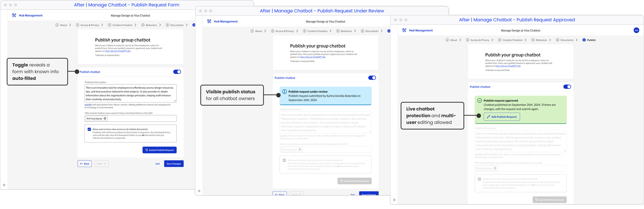Toggle Publish chatbot switch in Approved window
This screenshot has width=644, height=209.
coord(567,87)
